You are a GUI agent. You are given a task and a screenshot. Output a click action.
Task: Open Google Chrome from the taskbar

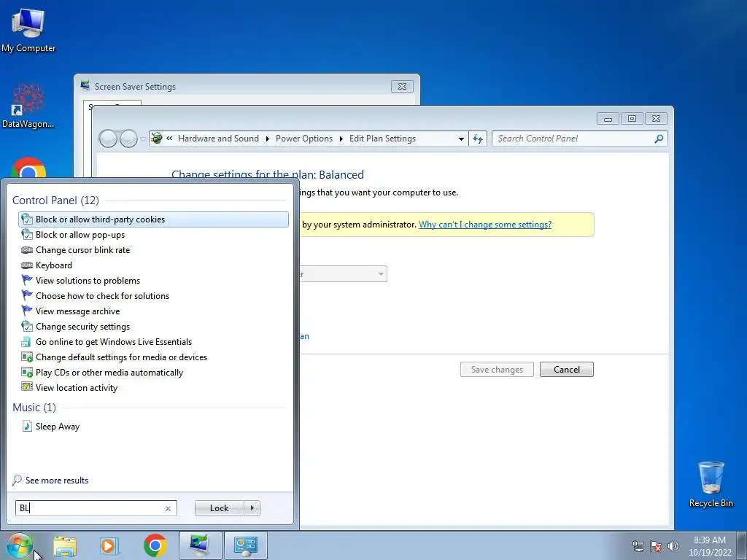click(x=155, y=545)
